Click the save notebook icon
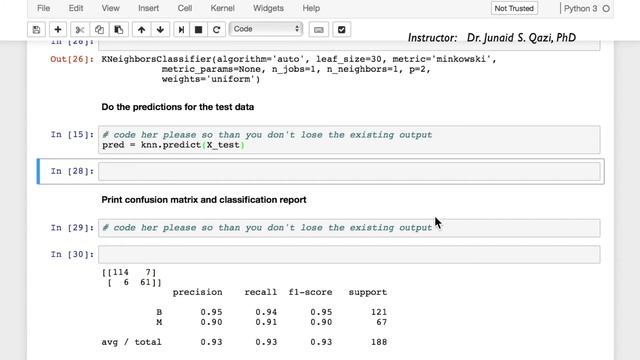 pos(36,29)
